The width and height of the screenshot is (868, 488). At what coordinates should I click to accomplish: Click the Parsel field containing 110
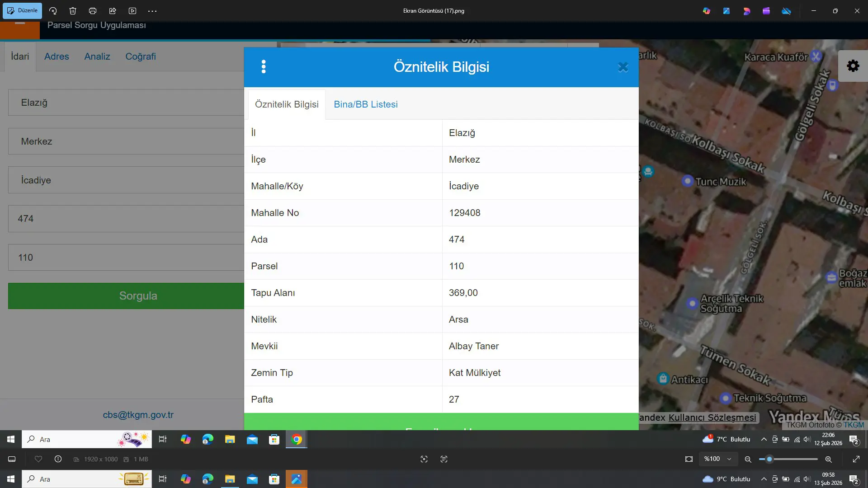(126, 258)
